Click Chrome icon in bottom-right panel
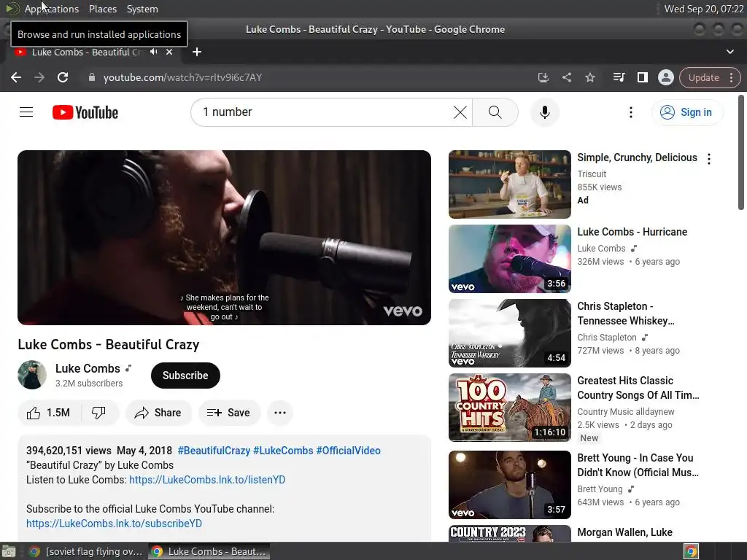 point(691,551)
